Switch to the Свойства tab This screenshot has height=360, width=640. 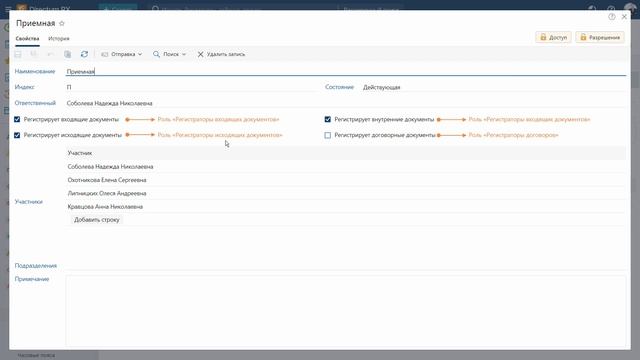click(x=27, y=39)
